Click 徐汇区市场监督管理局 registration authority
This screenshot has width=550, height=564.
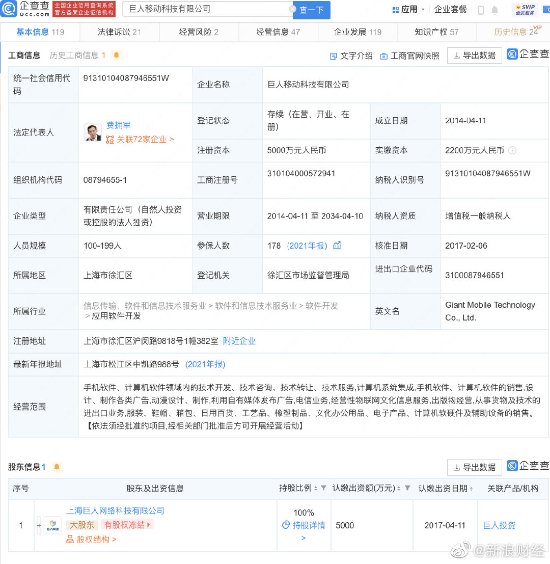coord(308,276)
